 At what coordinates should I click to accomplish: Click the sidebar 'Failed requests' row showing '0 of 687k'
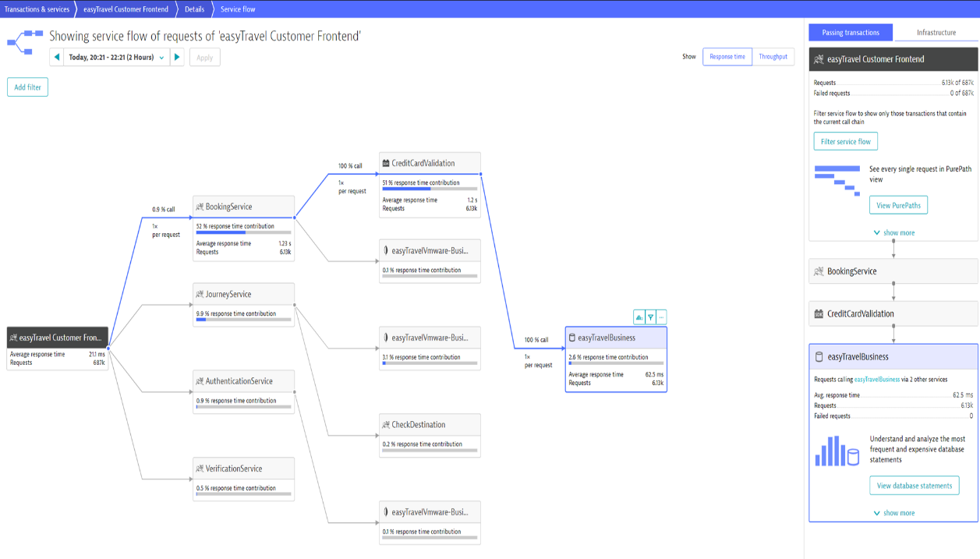pos(893,93)
